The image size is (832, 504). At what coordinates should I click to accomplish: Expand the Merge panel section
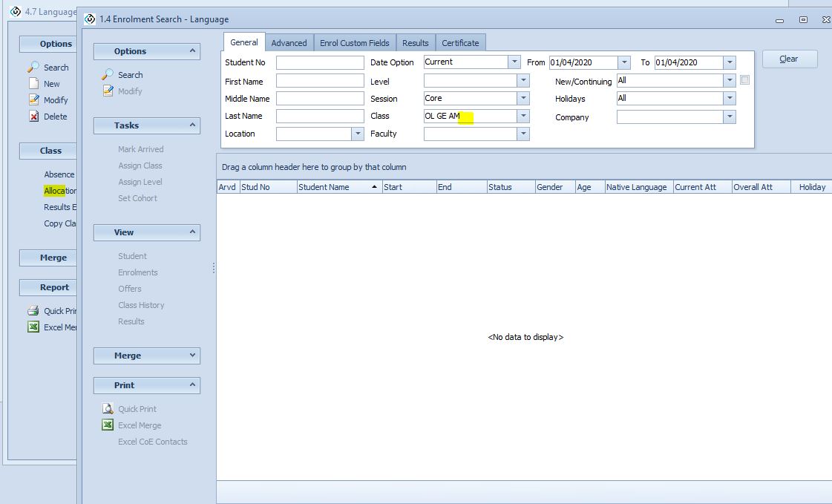point(193,356)
